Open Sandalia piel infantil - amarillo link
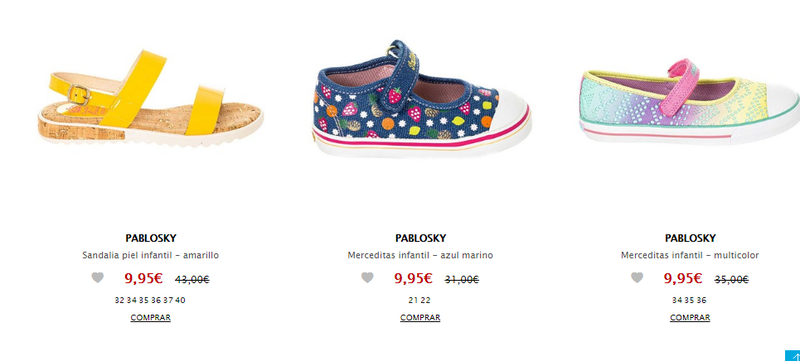This screenshot has height=361, width=800. coord(151,255)
